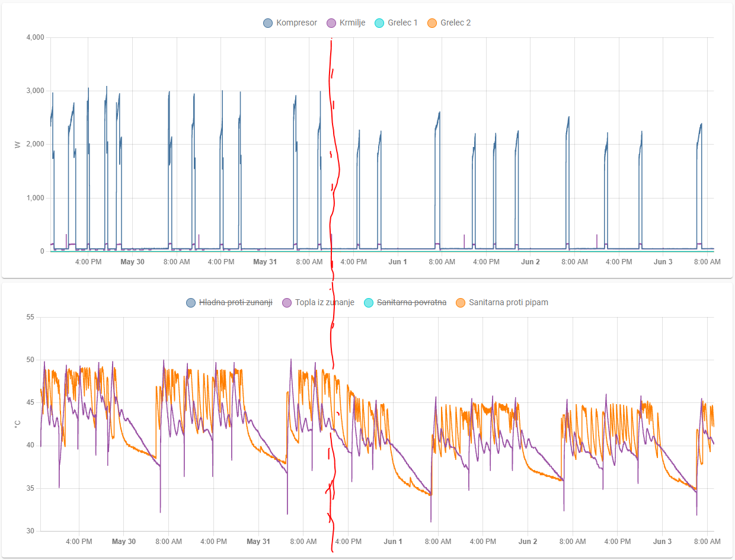Viewport: 735px width, 560px height.
Task: Click the blue Kompresor legend color circle
Action: [268, 23]
